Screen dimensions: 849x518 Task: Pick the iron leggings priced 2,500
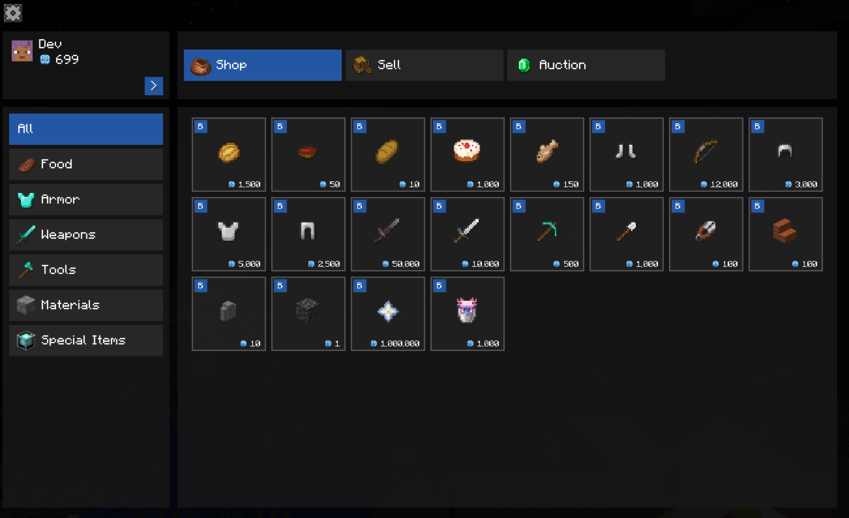pos(308,234)
